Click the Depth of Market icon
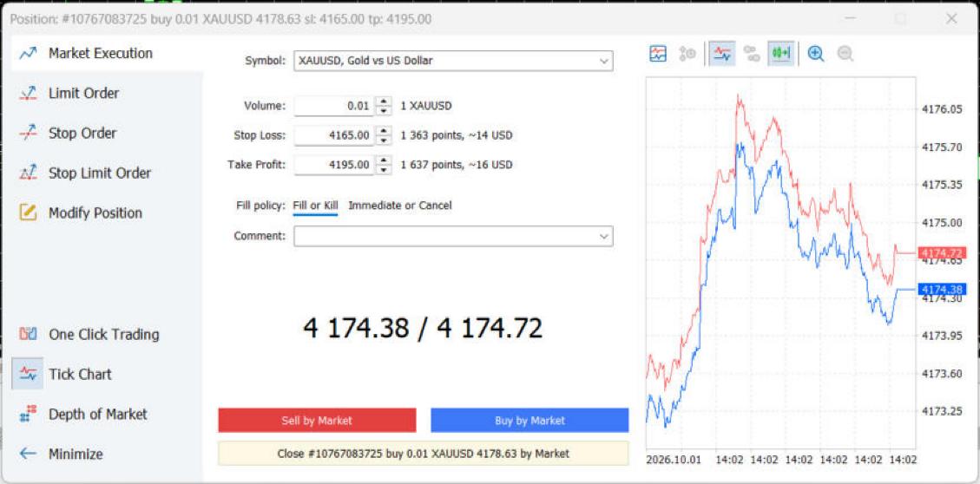980x484 pixels. 26,414
